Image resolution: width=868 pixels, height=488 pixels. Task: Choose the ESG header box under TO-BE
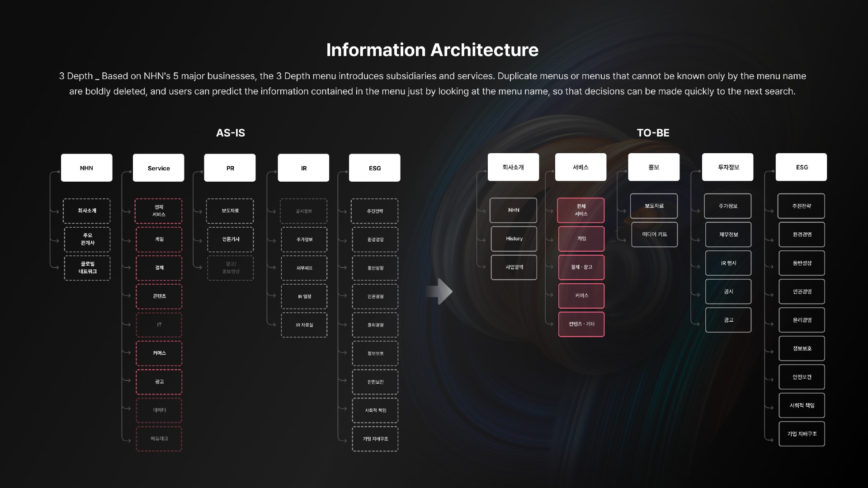(x=801, y=167)
